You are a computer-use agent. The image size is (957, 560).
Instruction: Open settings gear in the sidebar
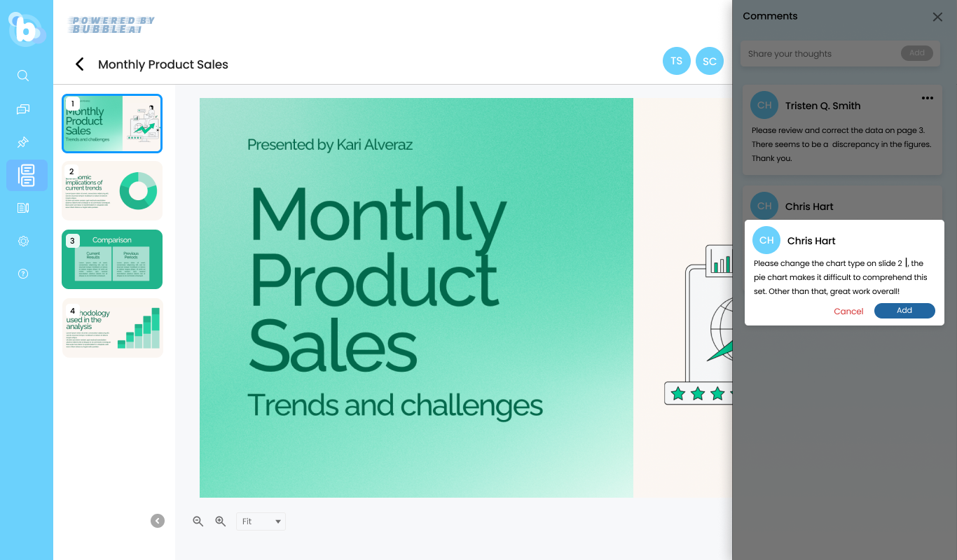click(x=23, y=241)
